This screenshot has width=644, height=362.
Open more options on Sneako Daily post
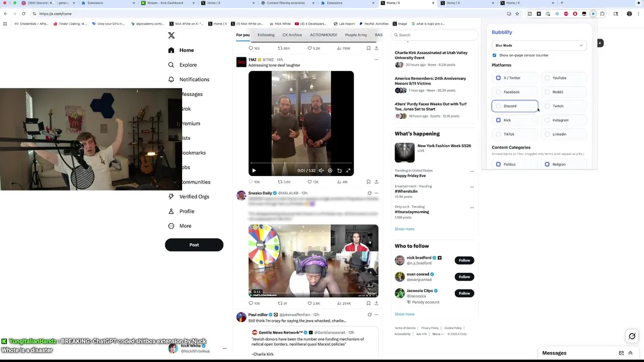point(376,193)
